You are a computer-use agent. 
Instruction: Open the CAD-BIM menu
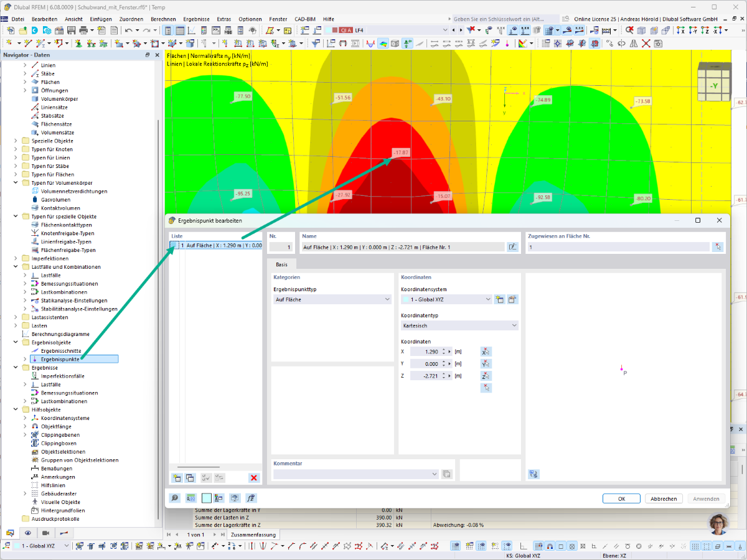pyautogui.click(x=304, y=19)
